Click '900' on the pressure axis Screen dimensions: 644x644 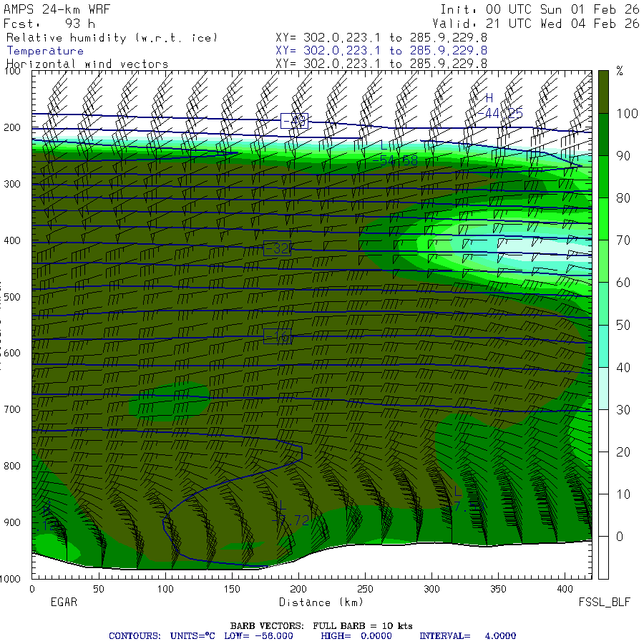point(12,522)
